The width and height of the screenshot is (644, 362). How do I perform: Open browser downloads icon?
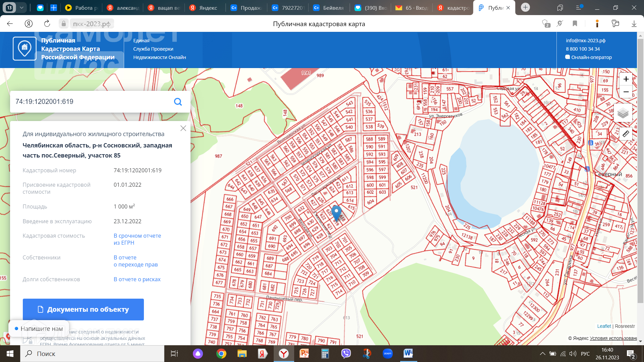634,23
